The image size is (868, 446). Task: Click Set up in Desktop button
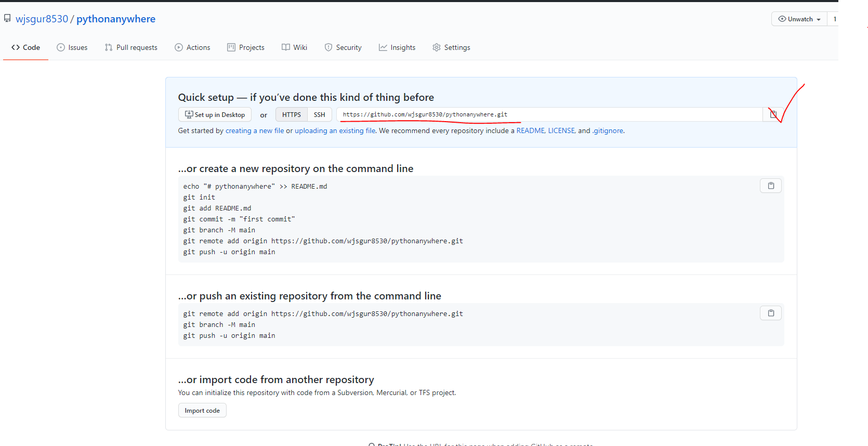pos(215,114)
